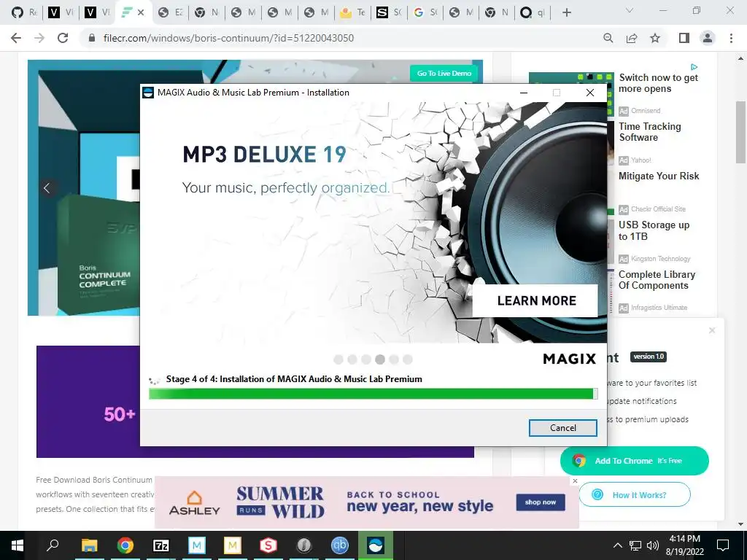Close the Ashley banner ad
Viewport: 747px width, 560px height.
click(x=575, y=481)
